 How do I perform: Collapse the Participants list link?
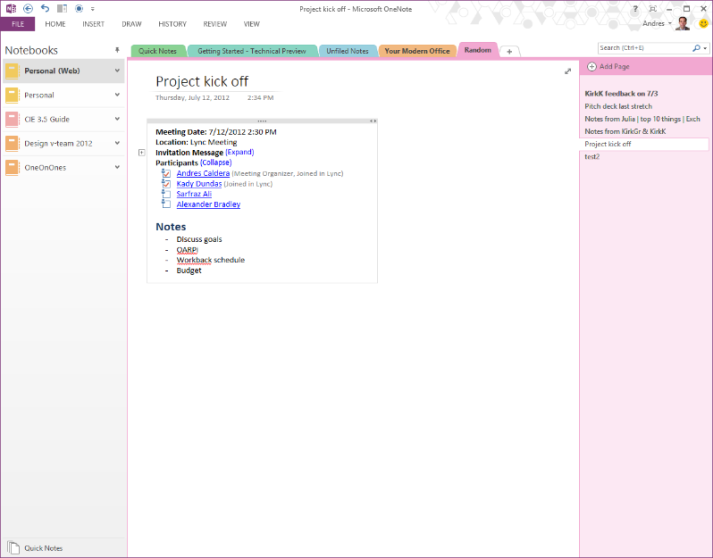coord(216,162)
